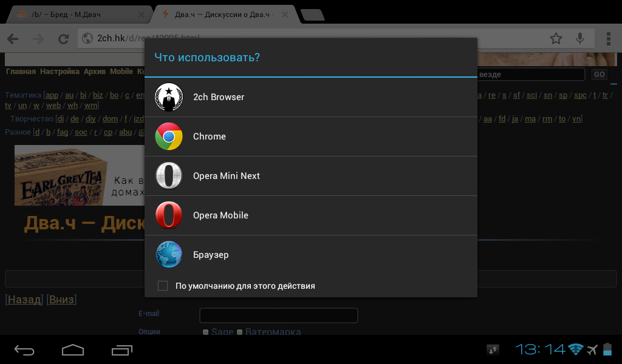Tap the Android Back navigation button
622x364 pixels.
point(24,349)
